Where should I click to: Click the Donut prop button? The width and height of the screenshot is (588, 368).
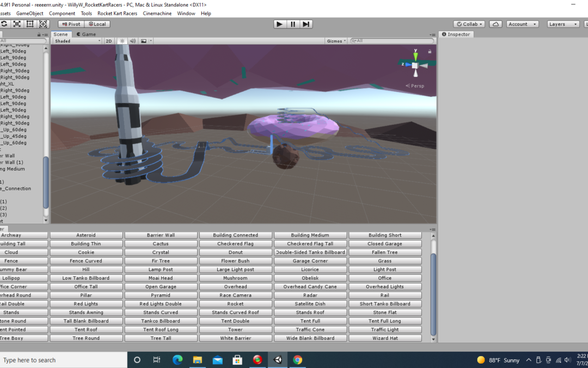[236, 252]
